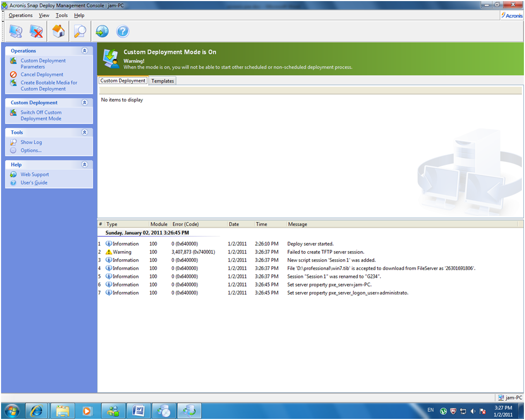Open the log viewer toolbar icon

click(79, 31)
